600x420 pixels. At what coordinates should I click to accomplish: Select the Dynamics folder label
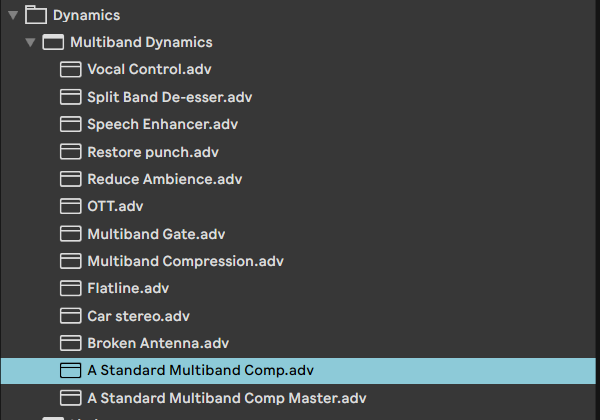(x=86, y=16)
